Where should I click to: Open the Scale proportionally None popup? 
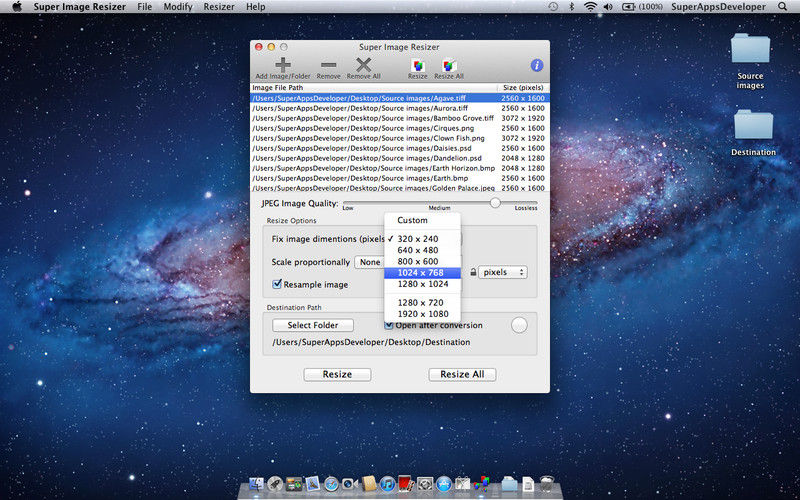(x=369, y=262)
